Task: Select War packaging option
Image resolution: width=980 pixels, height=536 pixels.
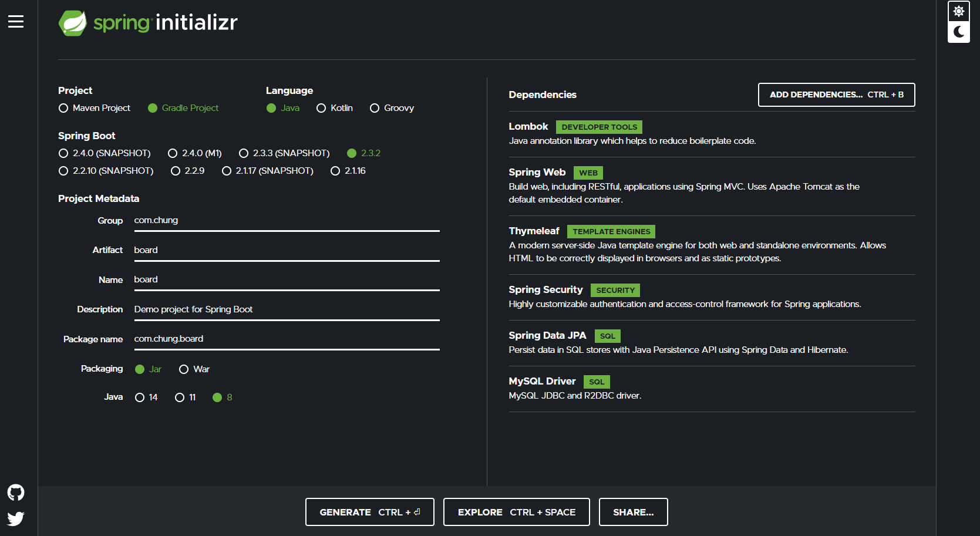Action: point(194,369)
